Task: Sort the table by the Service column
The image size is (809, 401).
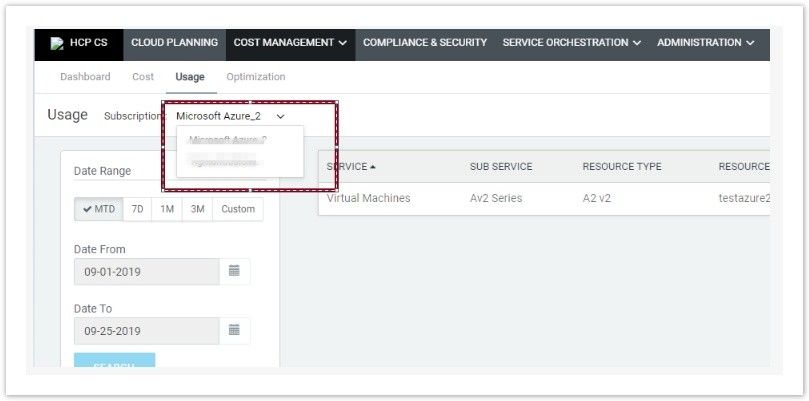Action: [351, 166]
